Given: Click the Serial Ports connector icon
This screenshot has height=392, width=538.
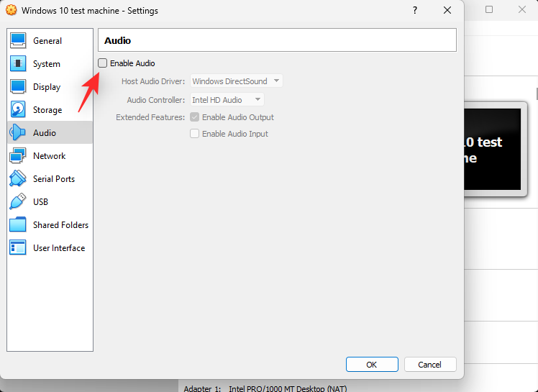Looking at the screenshot, I should tap(18, 178).
